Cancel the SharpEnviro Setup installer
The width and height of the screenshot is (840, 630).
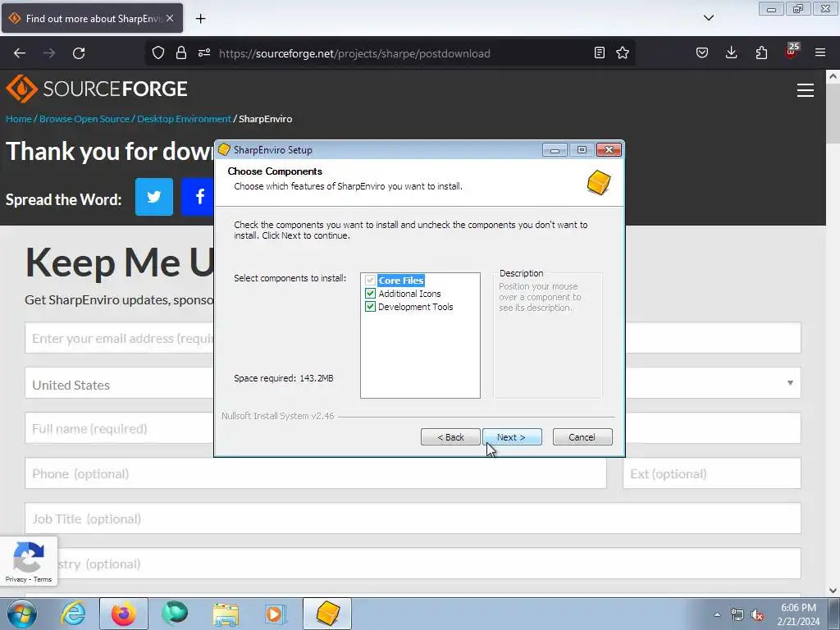(582, 437)
